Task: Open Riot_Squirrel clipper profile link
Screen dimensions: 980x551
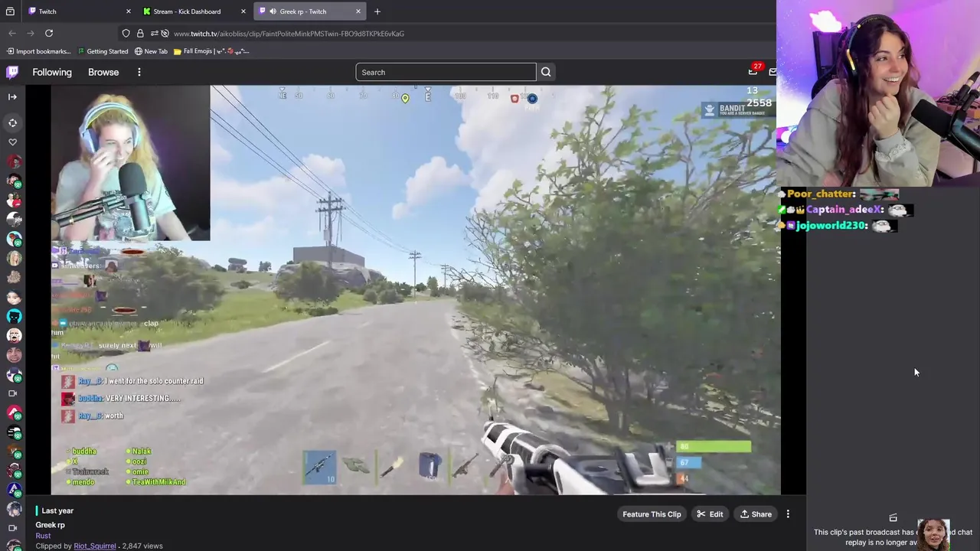Action: [x=95, y=546]
